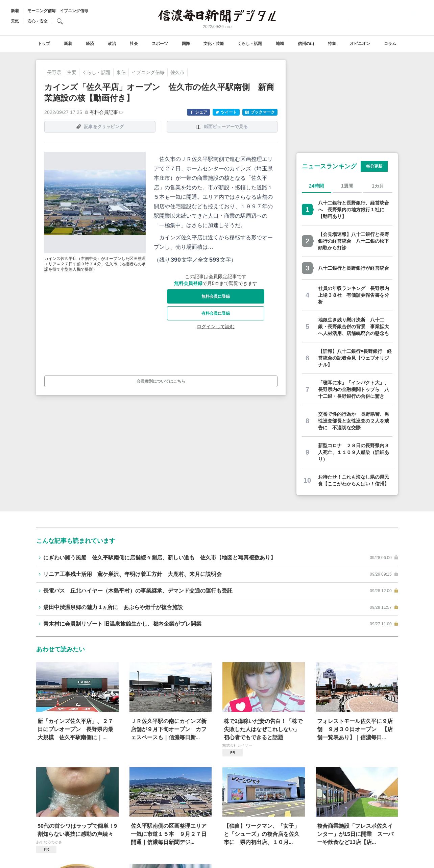Image resolution: width=434 pixels, height=868 pixels.
Task: Select the 1カ月 ranking tab
Action: pos(378,186)
